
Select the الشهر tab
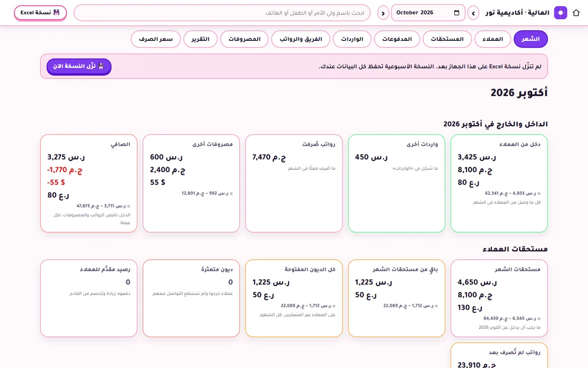click(x=530, y=39)
